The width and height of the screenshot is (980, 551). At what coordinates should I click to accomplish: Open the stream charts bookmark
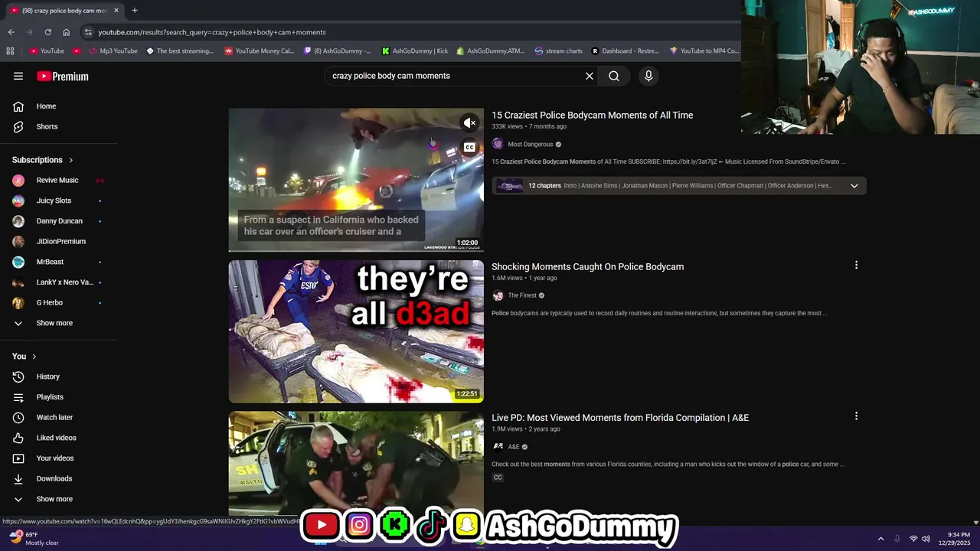click(558, 51)
